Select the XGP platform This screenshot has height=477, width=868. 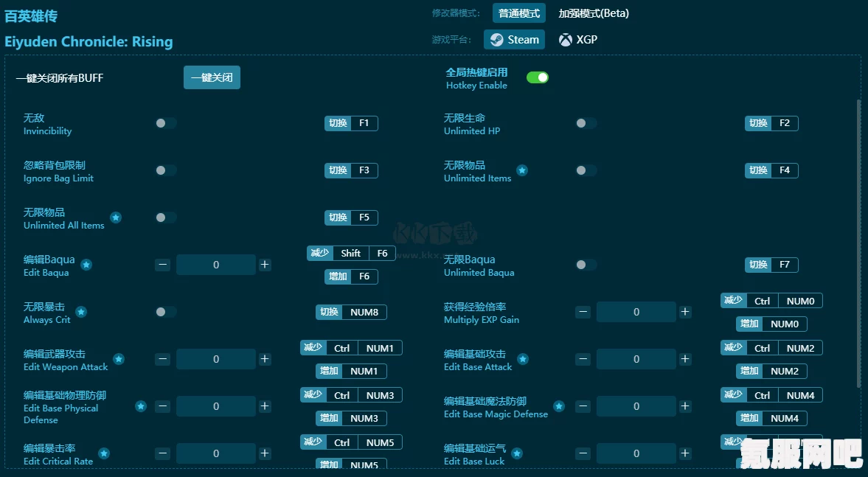tap(578, 39)
